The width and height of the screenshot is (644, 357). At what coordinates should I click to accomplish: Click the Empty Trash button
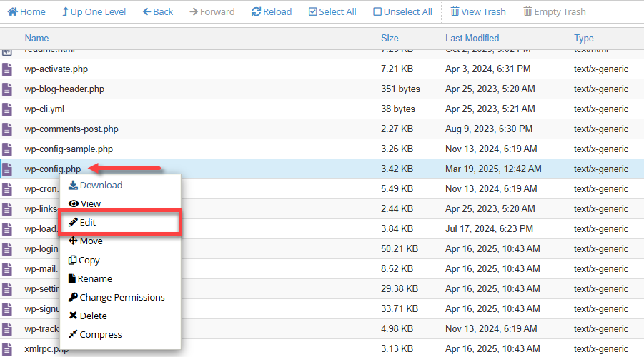point(555,11)
